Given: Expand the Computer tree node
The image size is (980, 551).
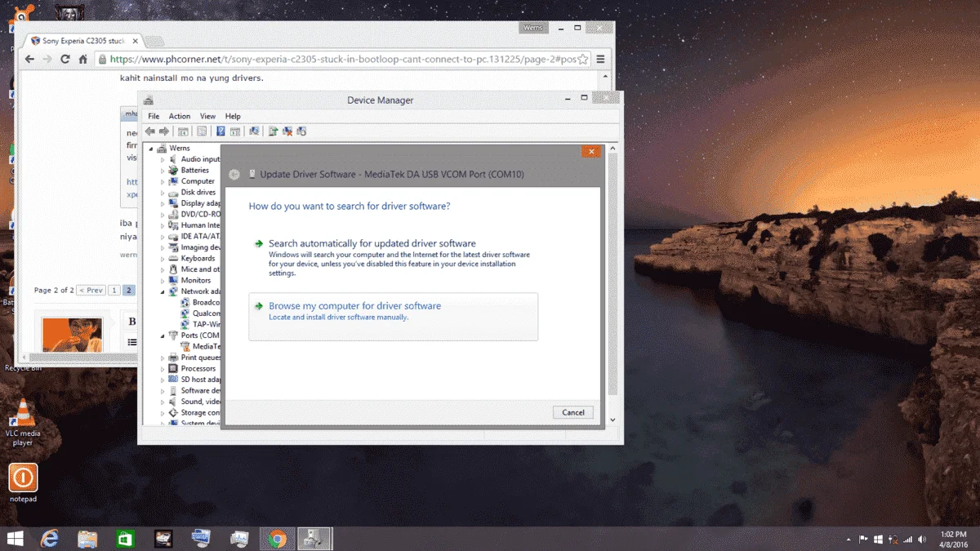Looking at the screenshot, I should tap(163, 181).
